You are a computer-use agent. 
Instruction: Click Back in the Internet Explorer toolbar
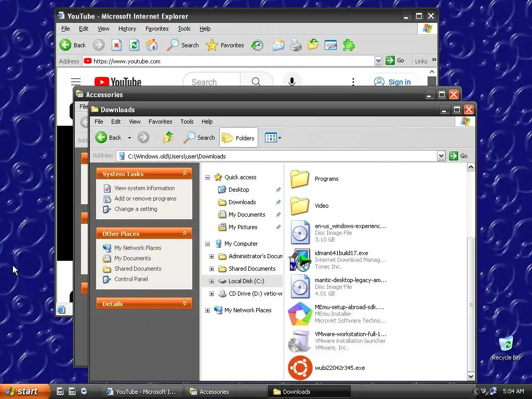pos(73,45)
